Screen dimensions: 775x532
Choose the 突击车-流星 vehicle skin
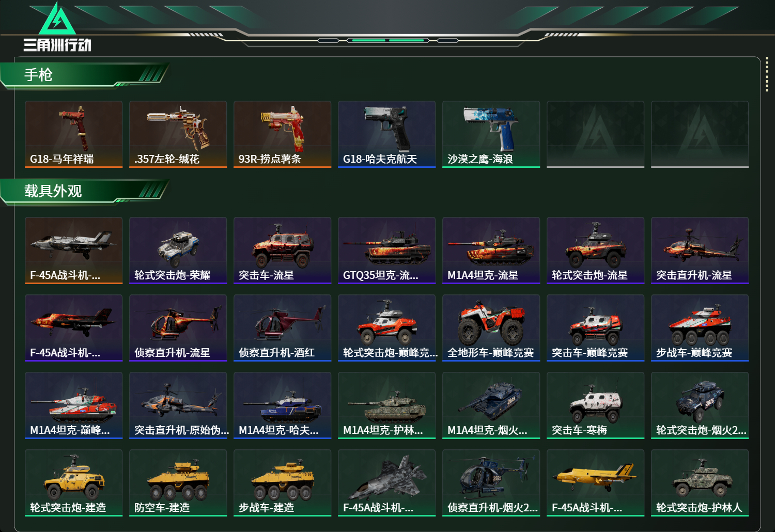click(282, 251)
